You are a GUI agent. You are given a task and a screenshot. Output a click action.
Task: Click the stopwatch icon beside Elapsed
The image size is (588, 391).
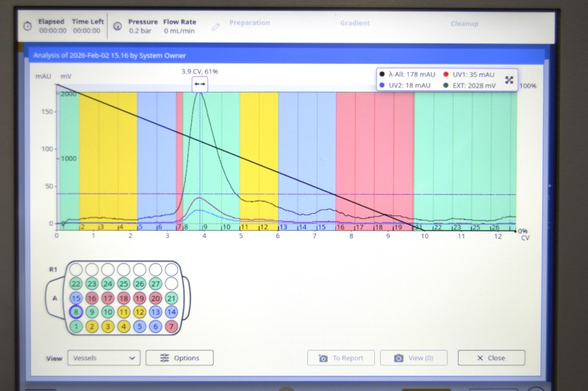[x=26, y=26]
